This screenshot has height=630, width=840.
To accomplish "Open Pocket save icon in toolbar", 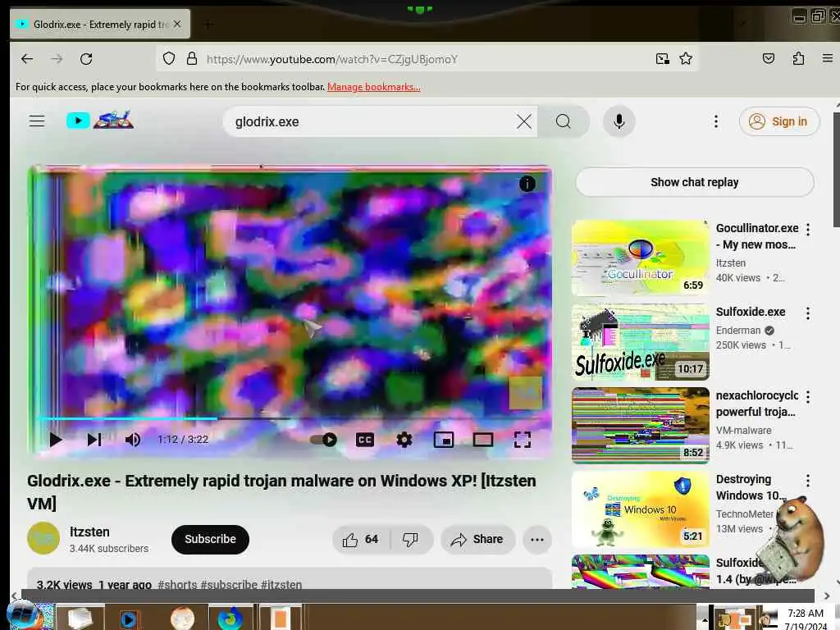I will tap(768, 58).
